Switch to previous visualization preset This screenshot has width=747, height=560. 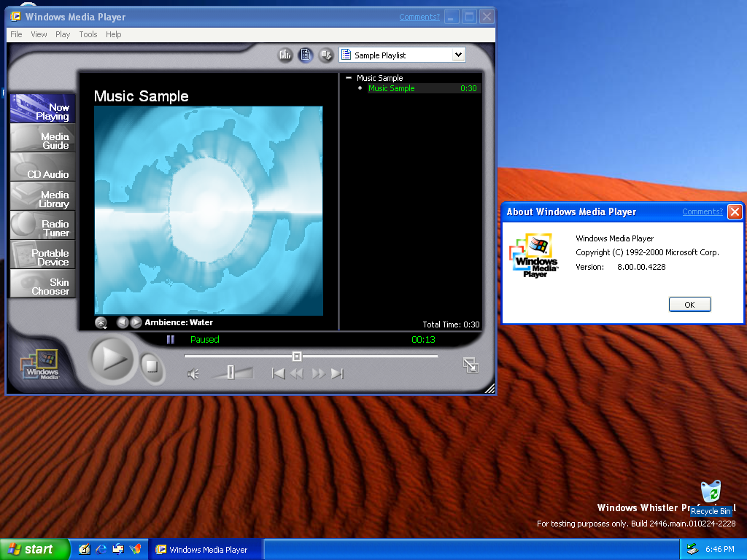click(123, 322)
